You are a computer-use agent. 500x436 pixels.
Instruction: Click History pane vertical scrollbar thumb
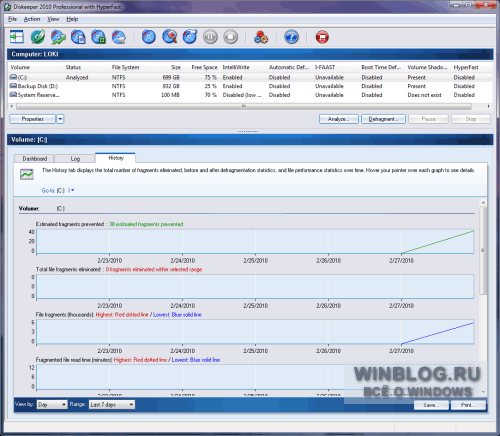[483, 250]
